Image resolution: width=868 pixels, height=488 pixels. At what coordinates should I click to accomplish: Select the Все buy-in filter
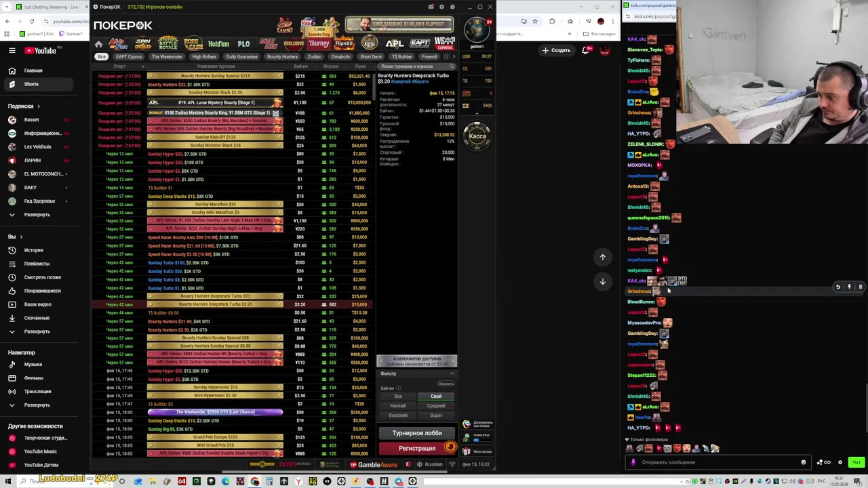398,396
